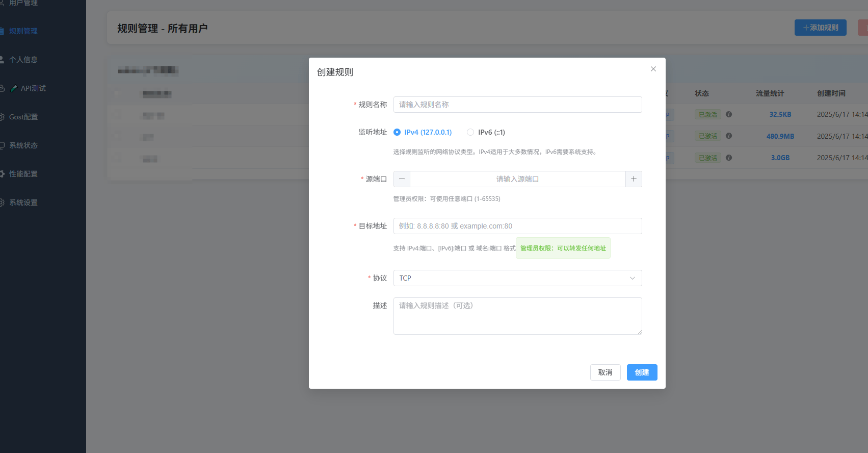Click the 添加规则 button in the page header

coord(820,28)
